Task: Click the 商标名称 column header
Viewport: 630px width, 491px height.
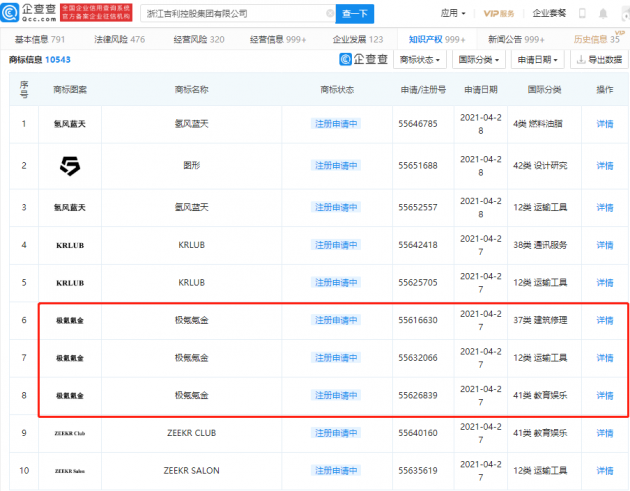Action: tap(192, 90)
